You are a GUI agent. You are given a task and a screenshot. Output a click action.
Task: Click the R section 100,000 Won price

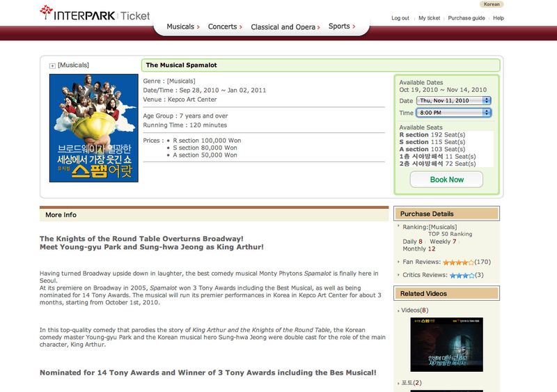pos(207,141)
